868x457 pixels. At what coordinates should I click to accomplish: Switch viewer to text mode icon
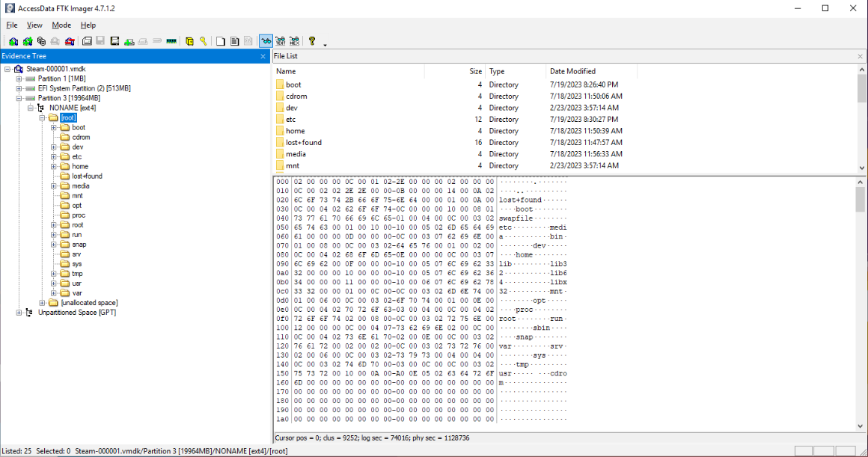(x=280, y=41)
